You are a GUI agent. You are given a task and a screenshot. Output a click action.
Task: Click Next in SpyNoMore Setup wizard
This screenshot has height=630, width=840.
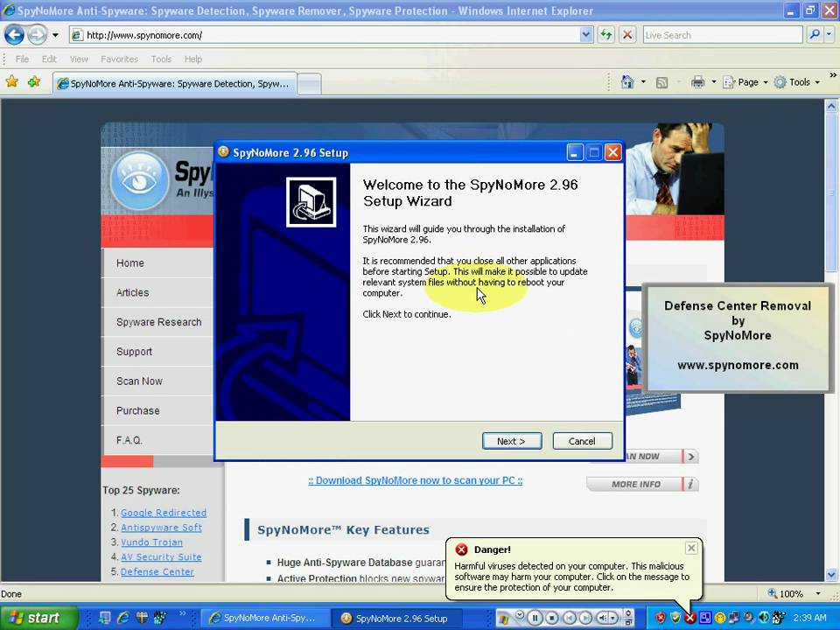coord(512,441)
